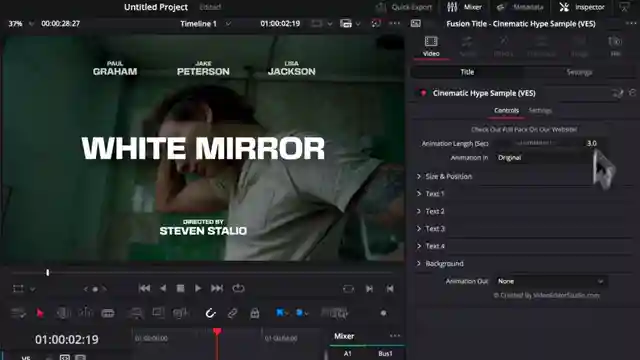
Task: Toggle bypass color grades icon
Action: coord(376,24)
